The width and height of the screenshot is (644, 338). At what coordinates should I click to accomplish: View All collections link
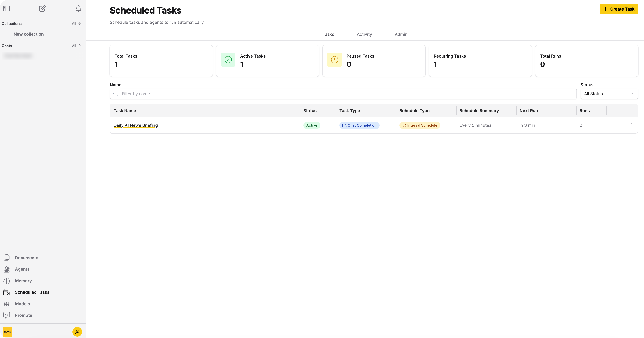point(76,23)
